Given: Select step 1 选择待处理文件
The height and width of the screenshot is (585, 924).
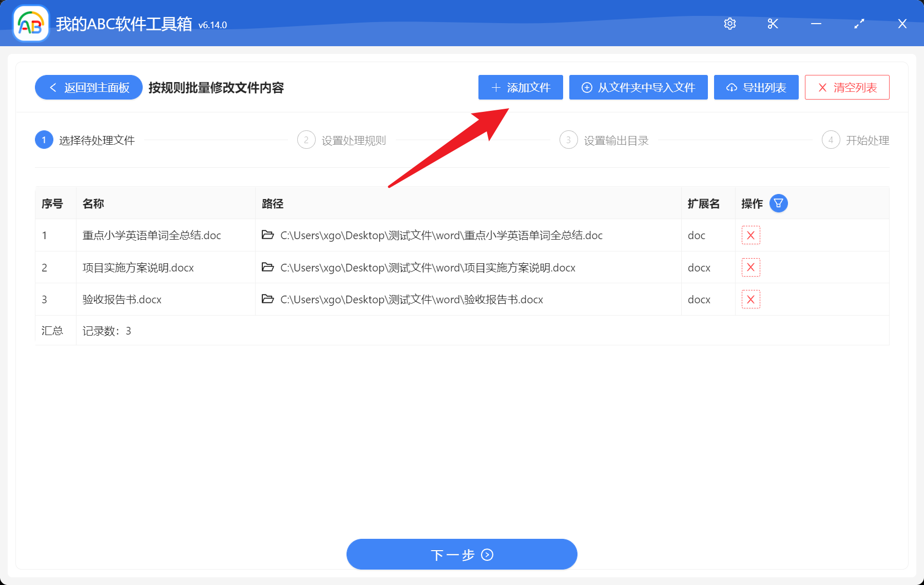Looking at the screenshot, I should pyautogui.click(x=85, y=140).
